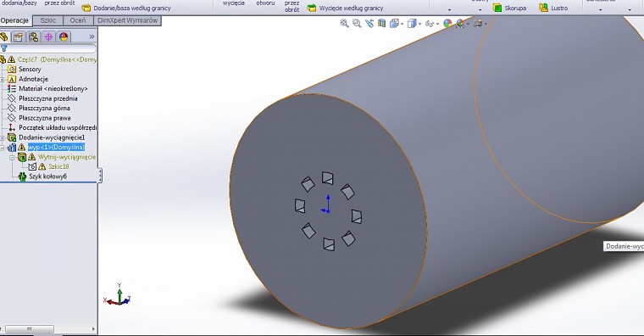
Task: Switch to the DimXpert Wymiarów tab
Action: tap(127, 20)
